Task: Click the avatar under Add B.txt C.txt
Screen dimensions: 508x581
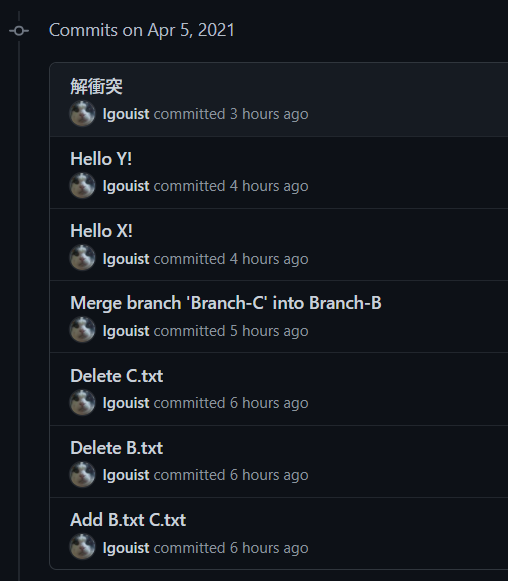Action: tap(83, 547)
